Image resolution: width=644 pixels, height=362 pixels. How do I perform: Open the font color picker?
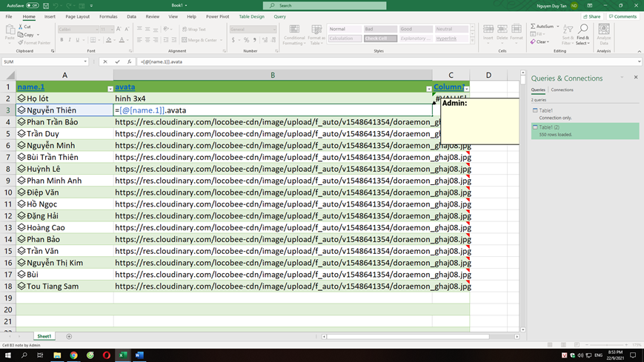point(122,40)
